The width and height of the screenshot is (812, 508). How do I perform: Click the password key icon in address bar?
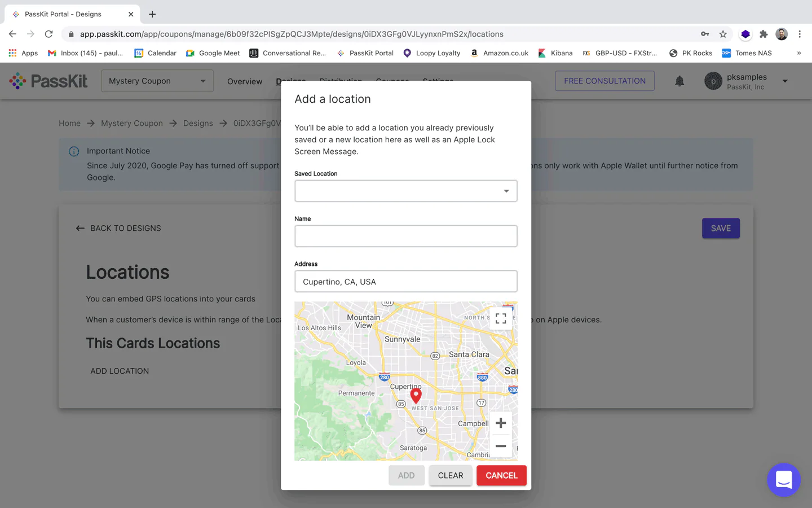pos(705,34)
